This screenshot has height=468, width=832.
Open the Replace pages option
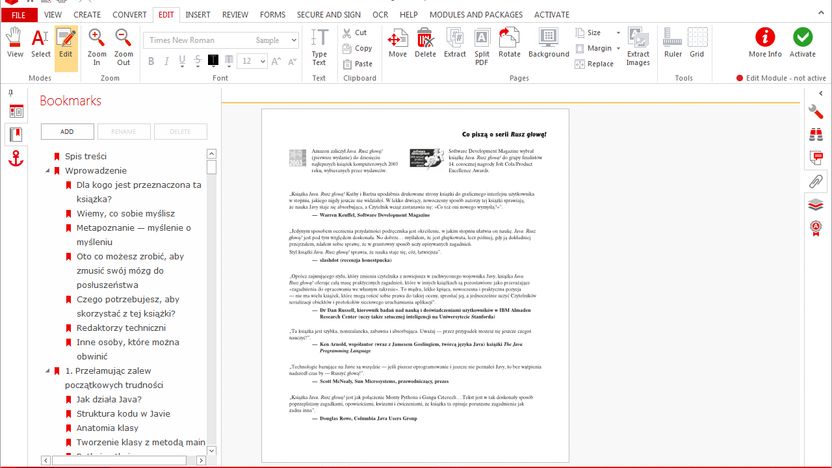(x=594, y=64)
